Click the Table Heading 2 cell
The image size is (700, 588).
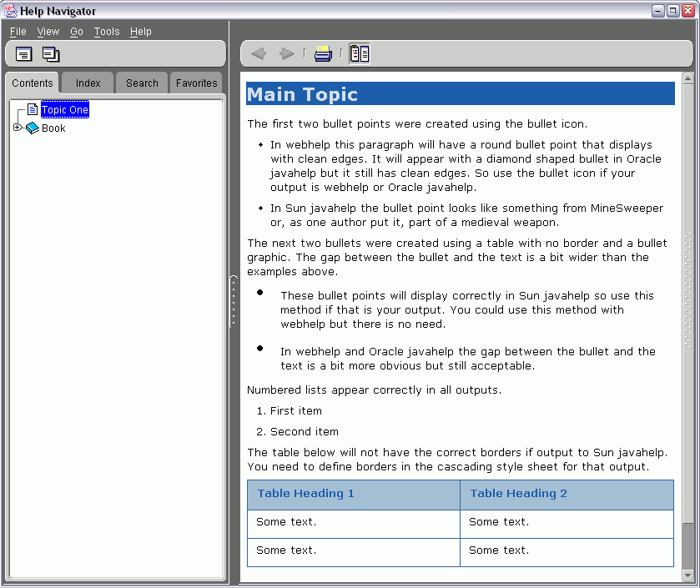pyautogui.click(x=567, y=495)
